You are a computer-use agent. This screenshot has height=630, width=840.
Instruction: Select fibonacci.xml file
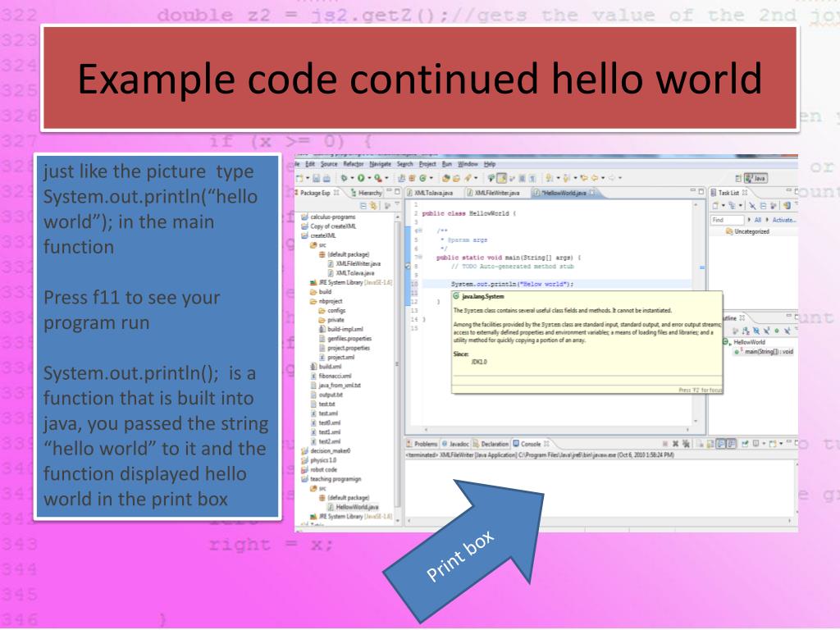pyautogui.click(x=331, y=376)
